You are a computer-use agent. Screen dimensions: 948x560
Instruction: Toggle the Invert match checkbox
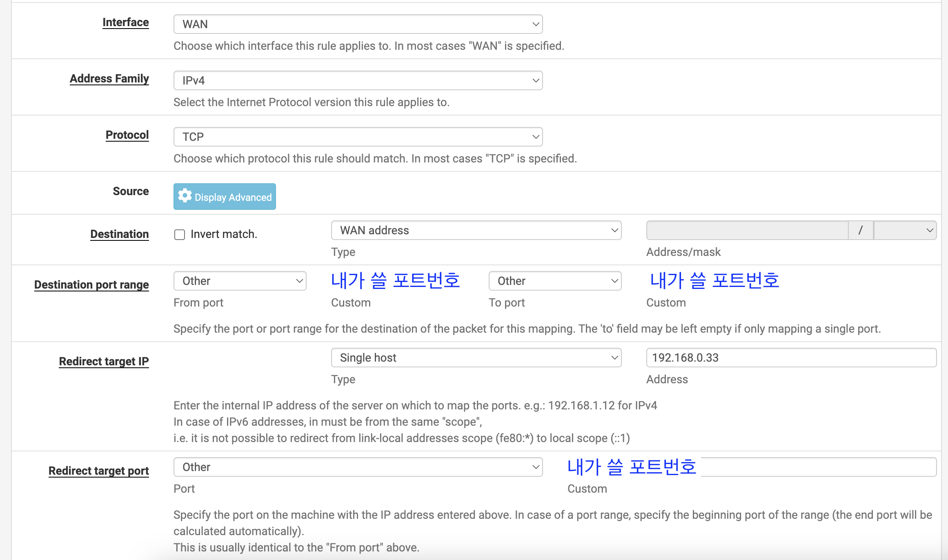pos(180,235)
